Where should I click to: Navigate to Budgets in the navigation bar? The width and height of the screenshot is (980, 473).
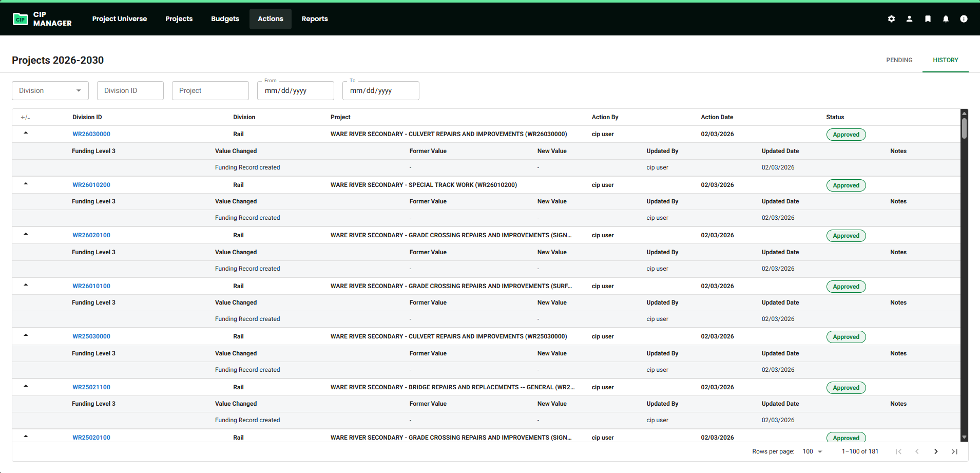pyautogui.click(x=225, y=18)
